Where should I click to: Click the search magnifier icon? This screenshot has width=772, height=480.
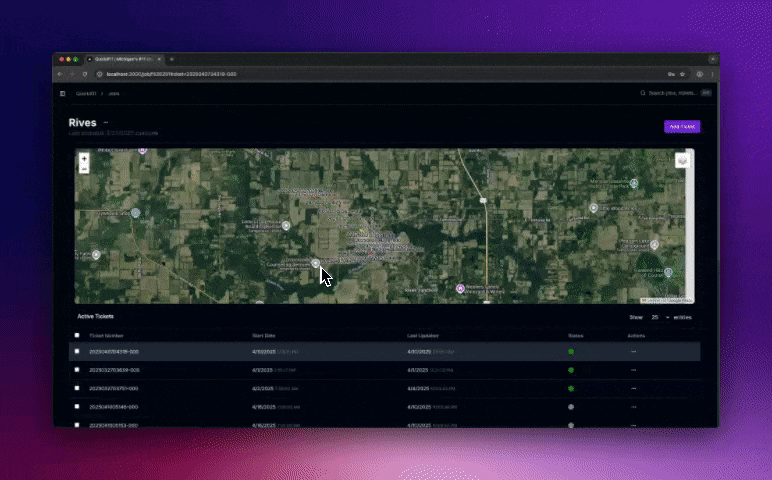(643, 93)
